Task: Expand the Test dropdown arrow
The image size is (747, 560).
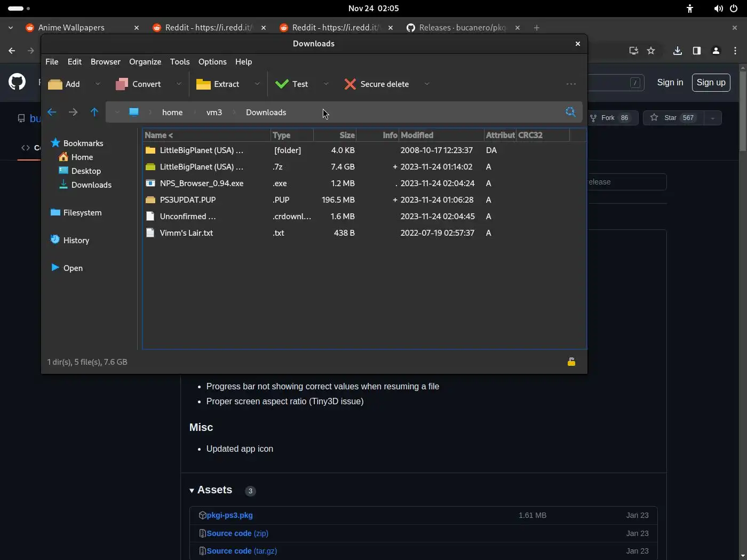Action: [326, 84]
